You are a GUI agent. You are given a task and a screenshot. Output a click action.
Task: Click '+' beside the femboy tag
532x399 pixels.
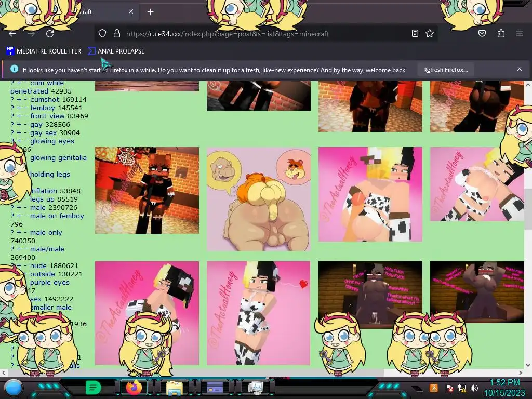pos(19,108)
